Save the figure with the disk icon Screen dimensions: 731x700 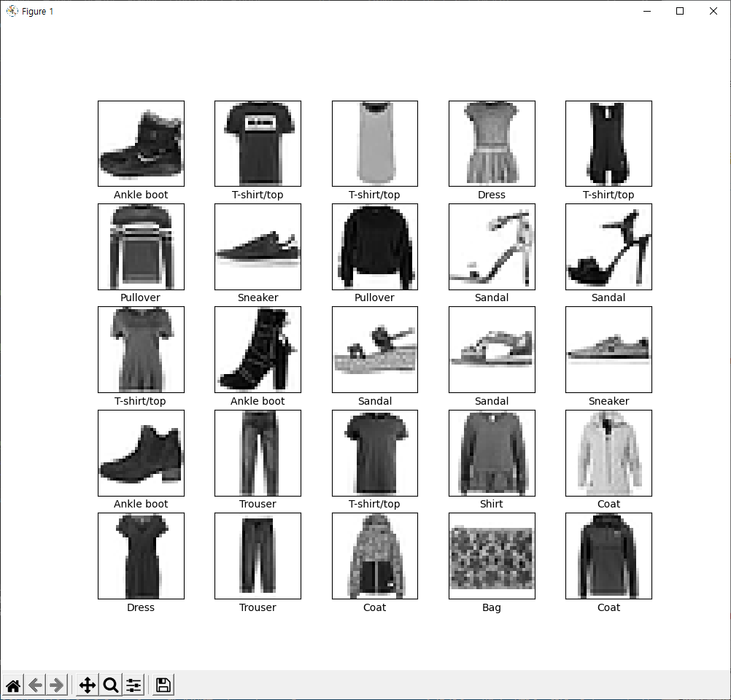pyautogui.click(x=163, y=685)
